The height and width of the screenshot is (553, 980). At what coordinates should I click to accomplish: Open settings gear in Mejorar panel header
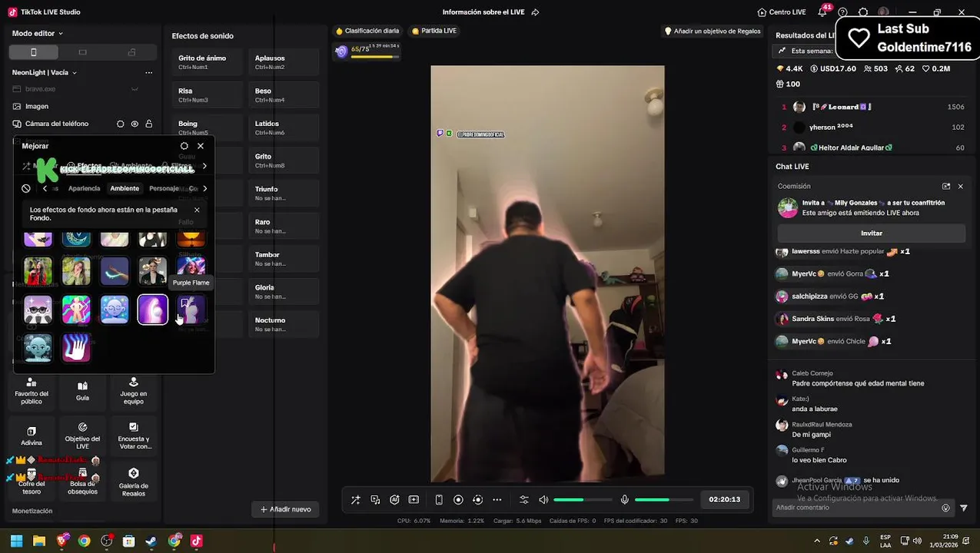click(x=184, y=146)
